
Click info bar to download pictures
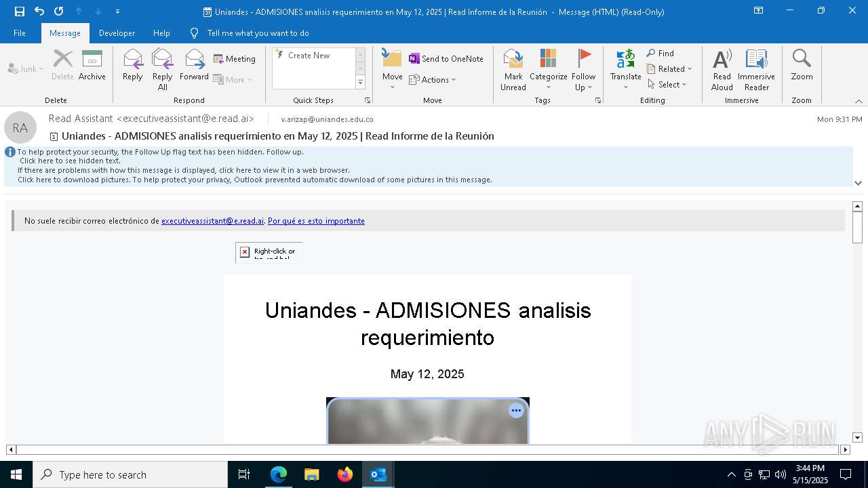point(255,180)
